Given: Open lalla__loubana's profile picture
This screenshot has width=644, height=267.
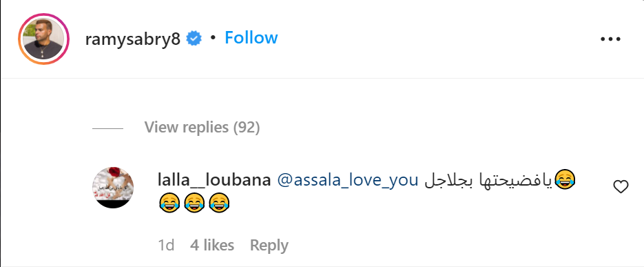Looking at the screenshot, I should coord(113,188).
